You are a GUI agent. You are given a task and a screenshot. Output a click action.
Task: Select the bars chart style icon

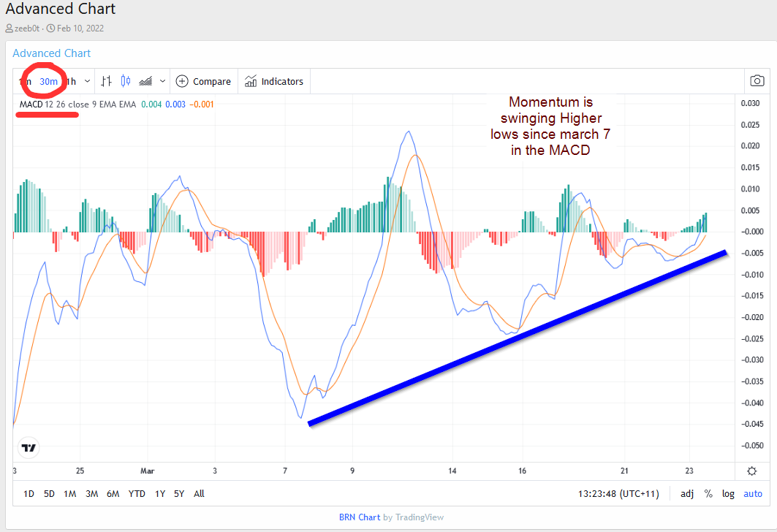tap(107, 81)
